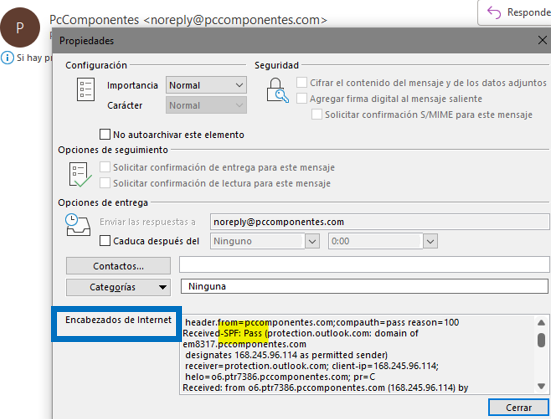
Task: Enable the 'Caduca después del' checkbox
Action: point(105,241)
